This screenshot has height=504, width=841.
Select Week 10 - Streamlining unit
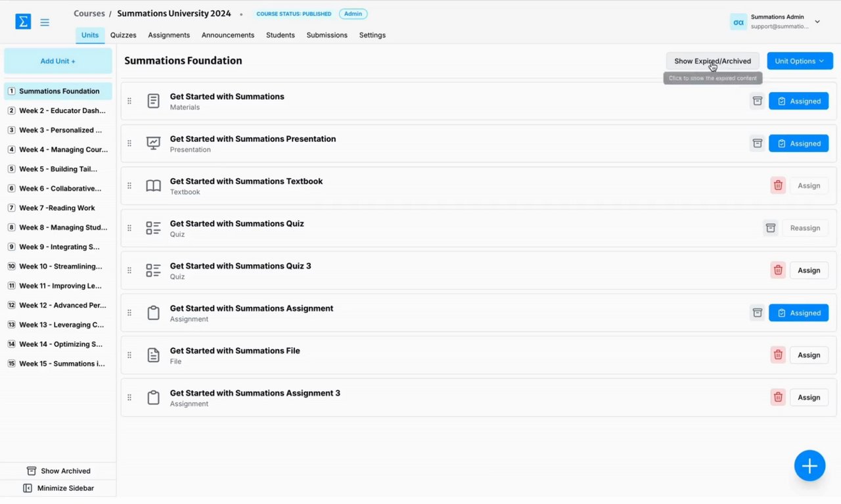click(58, 266)
